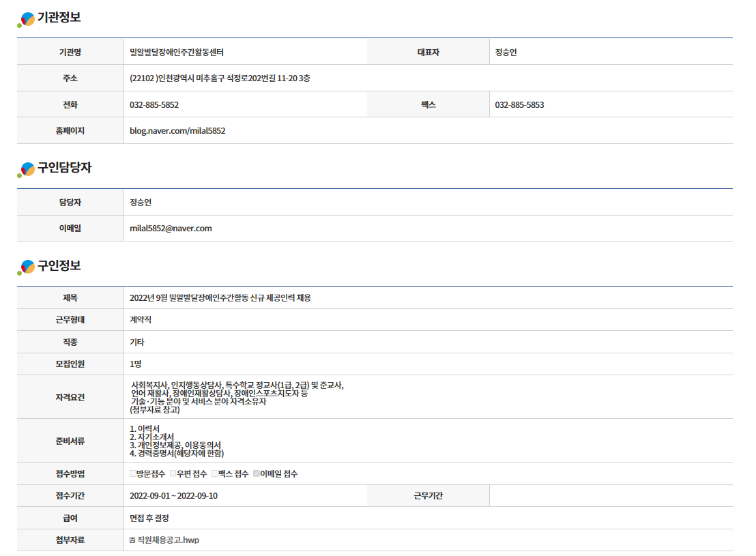
Task: Click the employment type value 계약직
Action: (x=141, y=320)
